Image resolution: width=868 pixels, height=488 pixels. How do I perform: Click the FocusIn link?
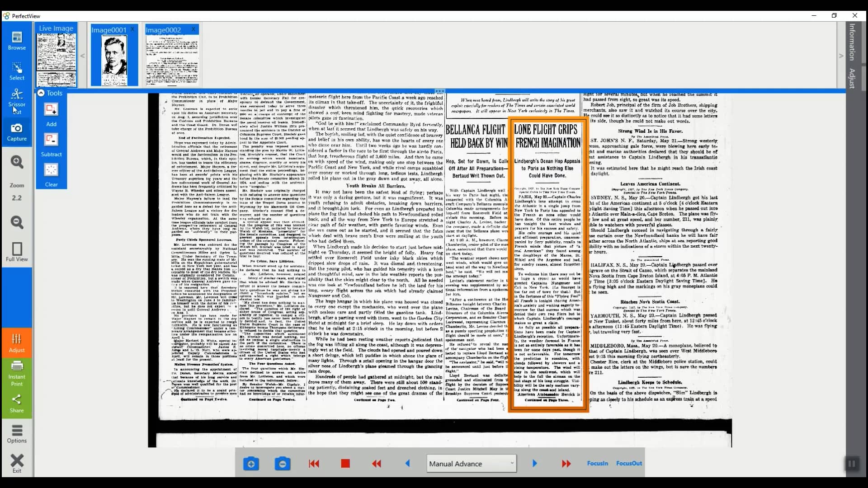[x=597, y=463]
